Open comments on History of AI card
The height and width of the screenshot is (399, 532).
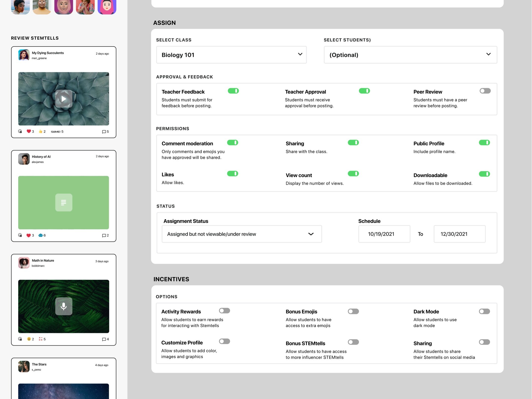point(105,236)
